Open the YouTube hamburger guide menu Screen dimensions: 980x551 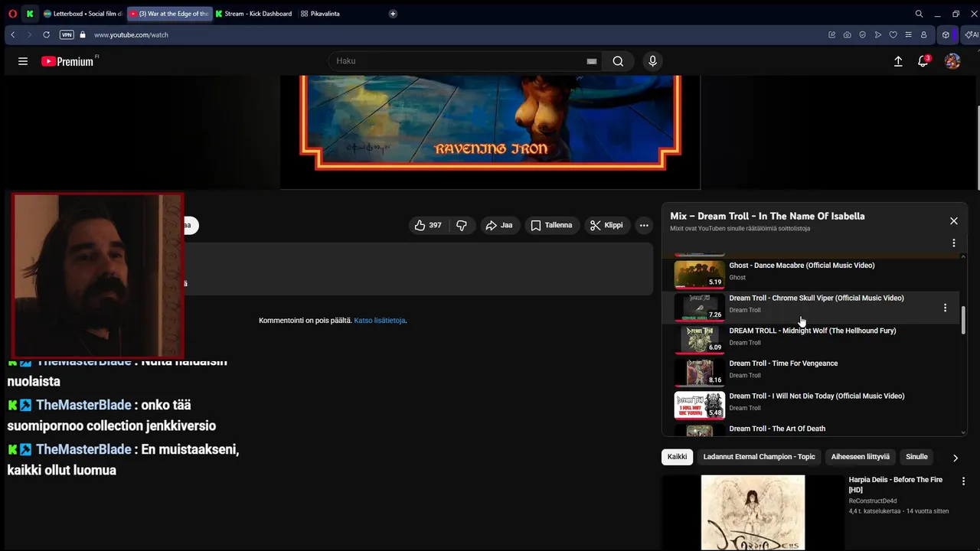pos(23,61)
